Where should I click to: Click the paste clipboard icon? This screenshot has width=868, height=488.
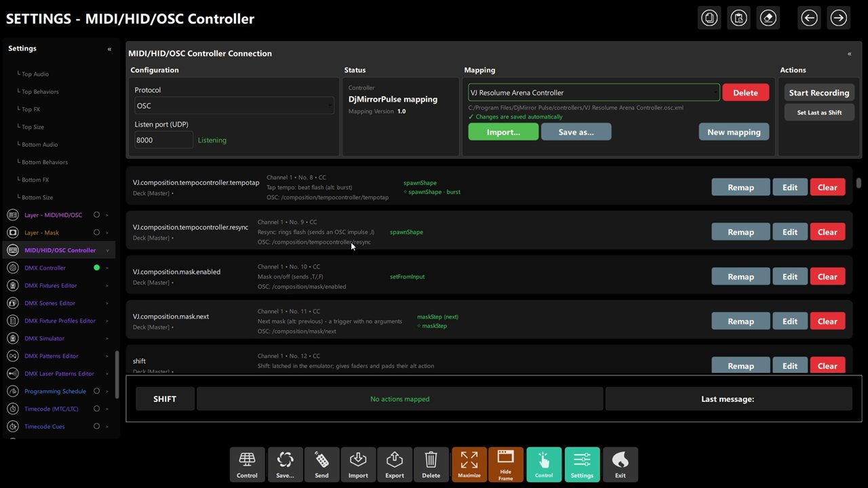(738, 18)
